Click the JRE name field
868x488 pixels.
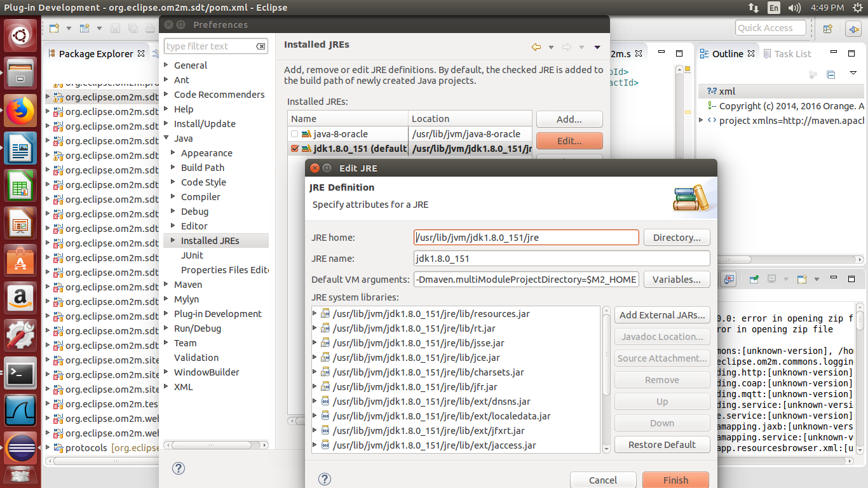[x=562, y=258]
